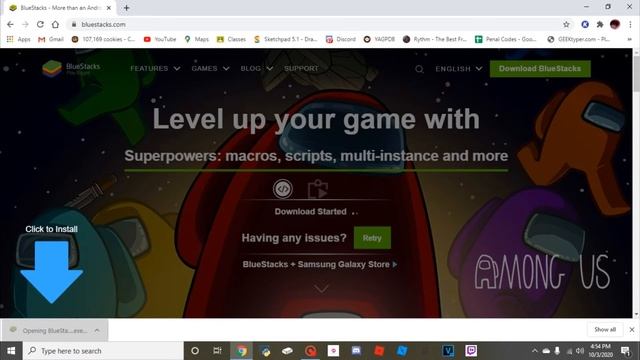
Task: Open Cortana circle icon
Action: coord(195,351)
